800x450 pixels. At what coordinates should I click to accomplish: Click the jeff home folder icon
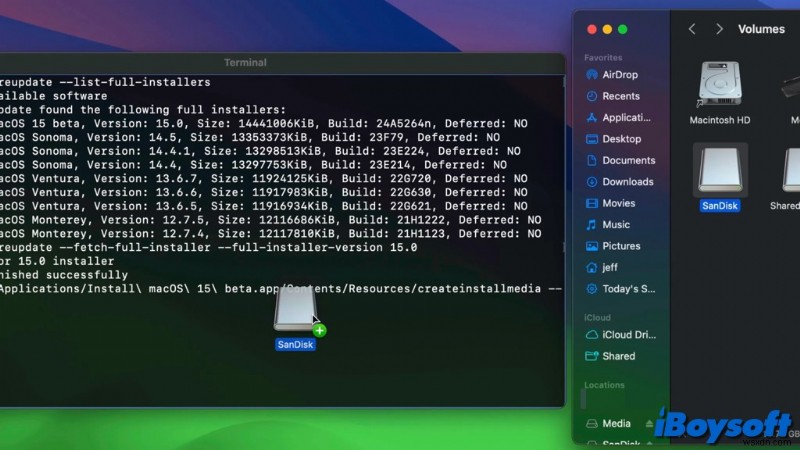[591, 267]
